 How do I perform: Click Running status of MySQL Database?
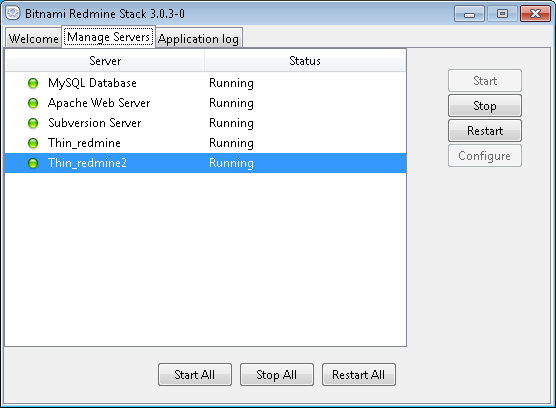pos(231,83)
